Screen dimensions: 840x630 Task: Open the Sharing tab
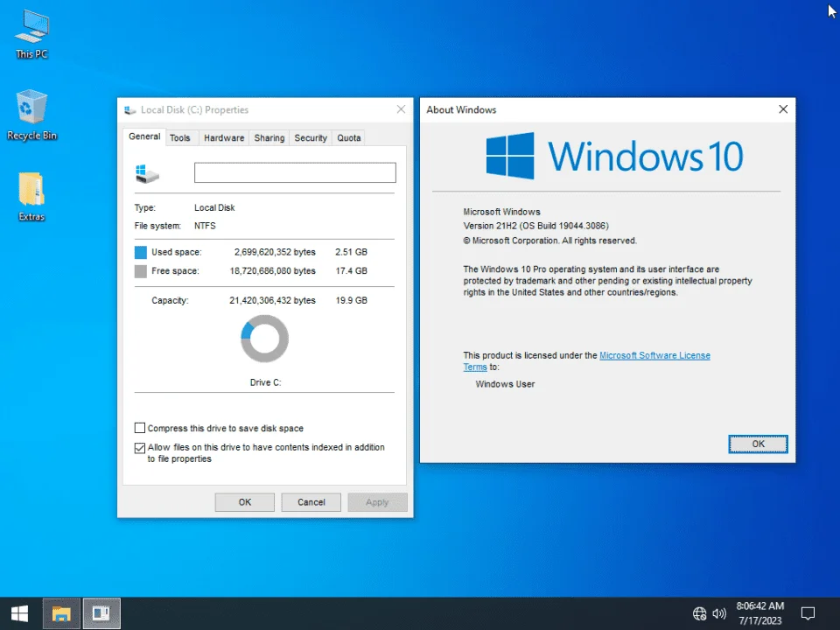pyautogui.click(x=269, y=137)
